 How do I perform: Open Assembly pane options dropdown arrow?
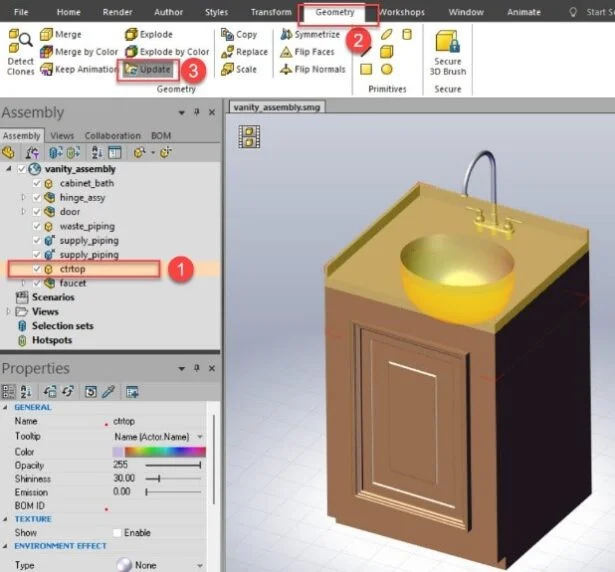tap(181, 113)
